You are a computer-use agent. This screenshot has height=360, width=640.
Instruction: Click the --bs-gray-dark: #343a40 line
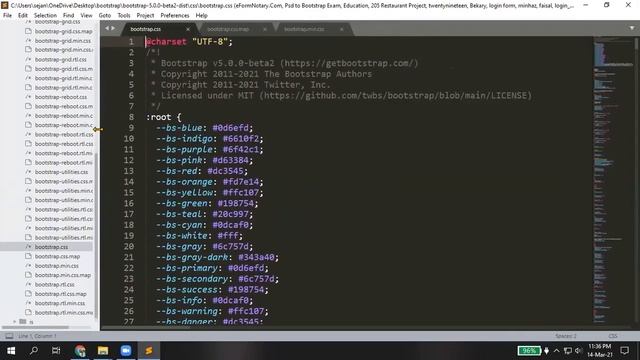click(x=218, y=257)
